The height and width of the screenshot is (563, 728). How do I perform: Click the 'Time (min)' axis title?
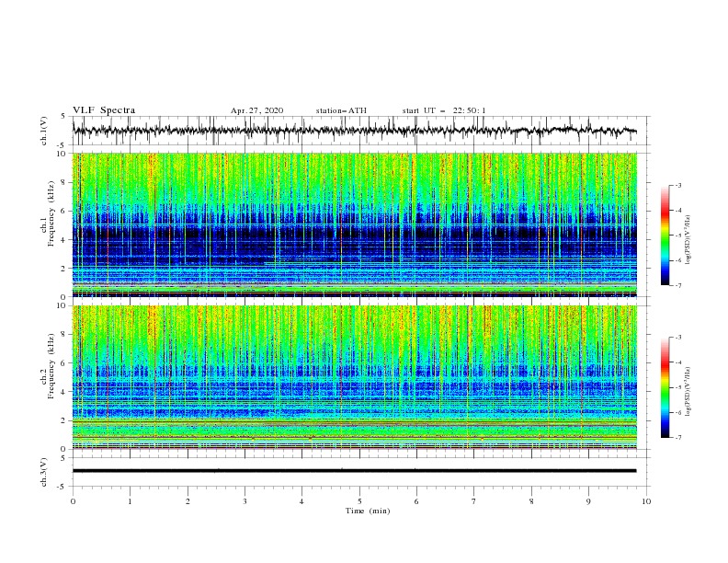point(368,511)
